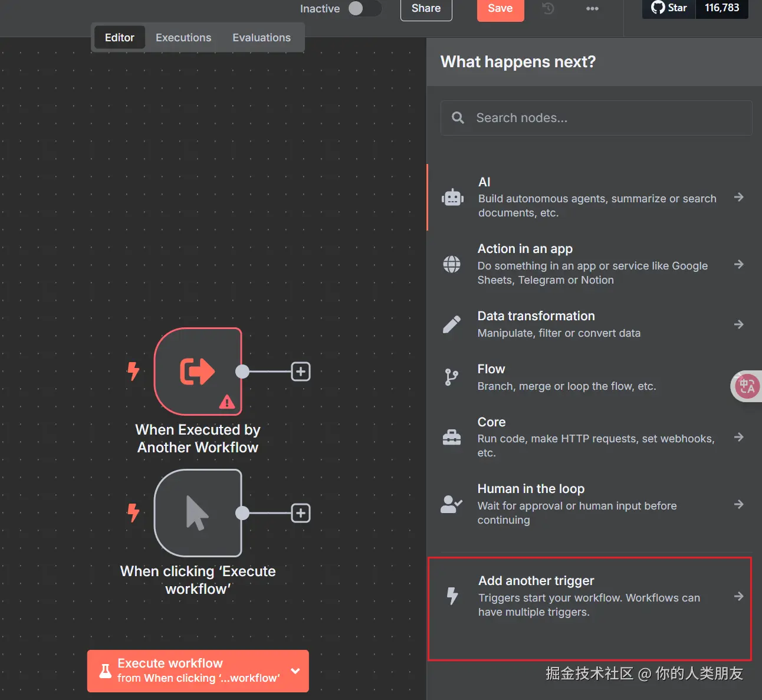Expand the Data transformation arrow
The image size is (762, 700).
[x=738, y=324]
